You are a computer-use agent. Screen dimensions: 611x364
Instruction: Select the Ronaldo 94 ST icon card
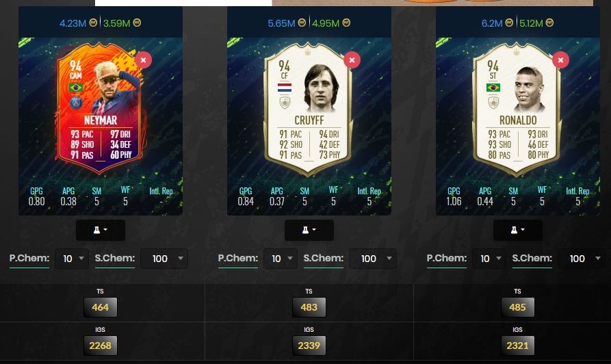[517, 107]
